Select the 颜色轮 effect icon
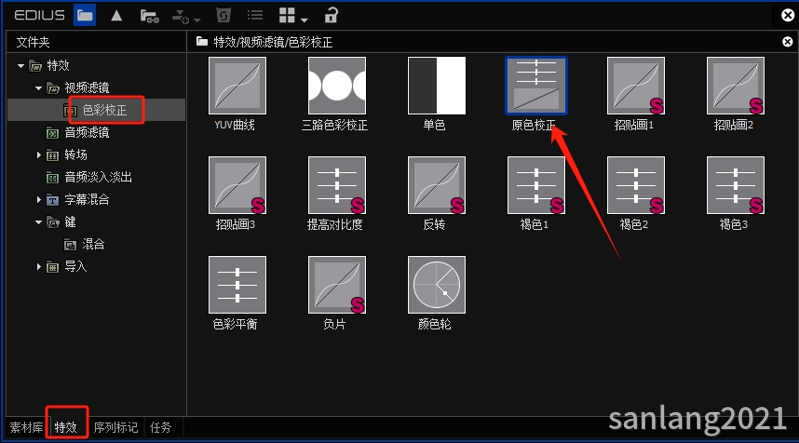Image resolution: width=799 pixels, height=443 pixels. 437,285
